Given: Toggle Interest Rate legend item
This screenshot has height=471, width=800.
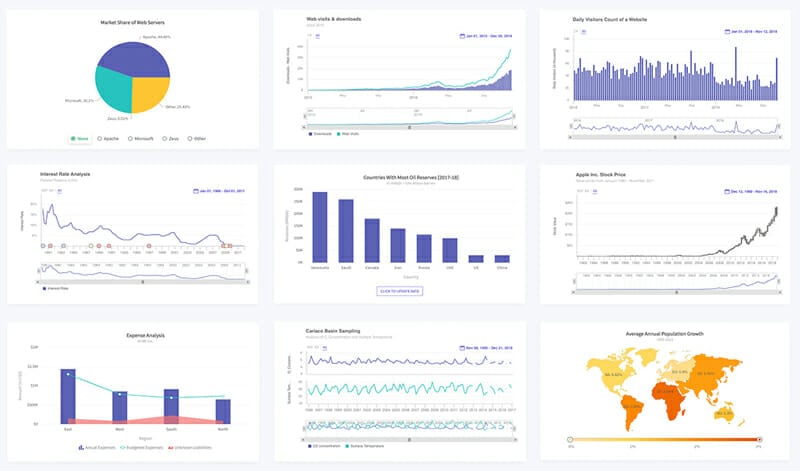Looking at the screenshot, I should (x=55, y=288).
